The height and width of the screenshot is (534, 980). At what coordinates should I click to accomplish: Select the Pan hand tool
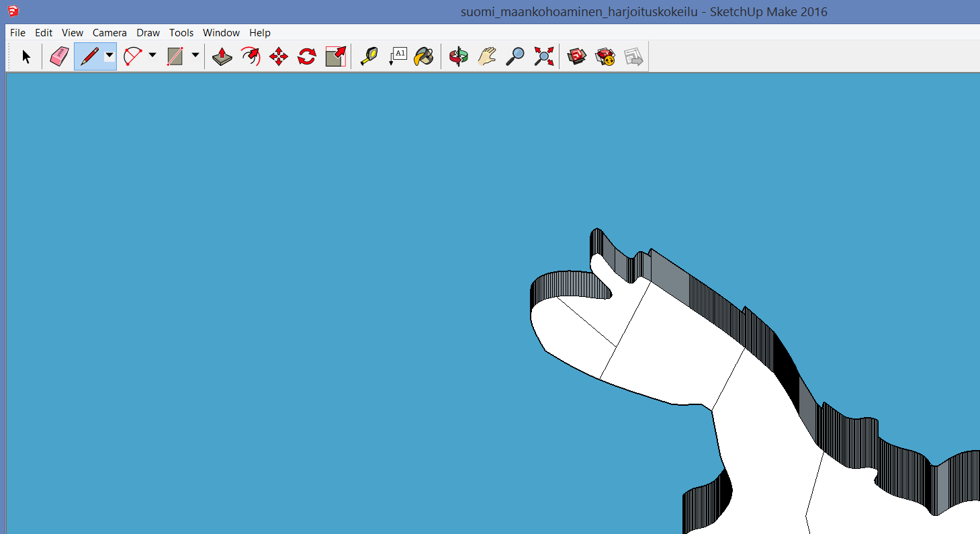487,56
